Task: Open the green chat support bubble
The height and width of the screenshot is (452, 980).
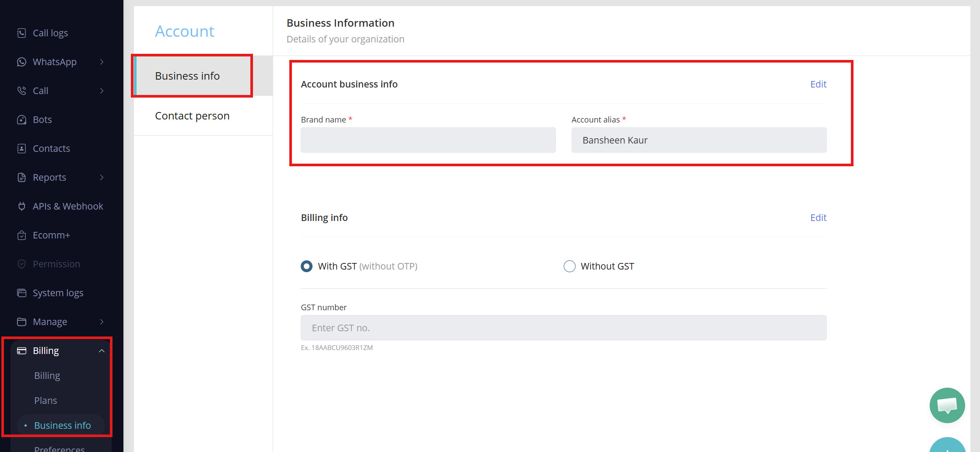Action: click(947, 405)
